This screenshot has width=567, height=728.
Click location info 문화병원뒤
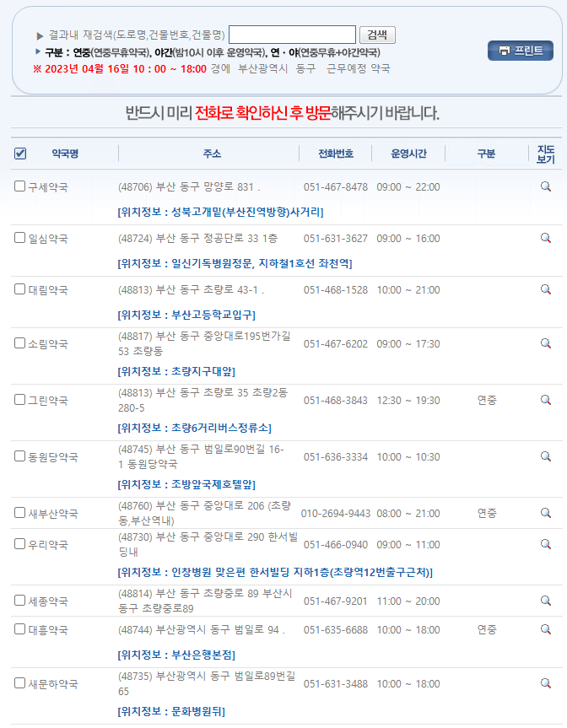click(171, 711)
